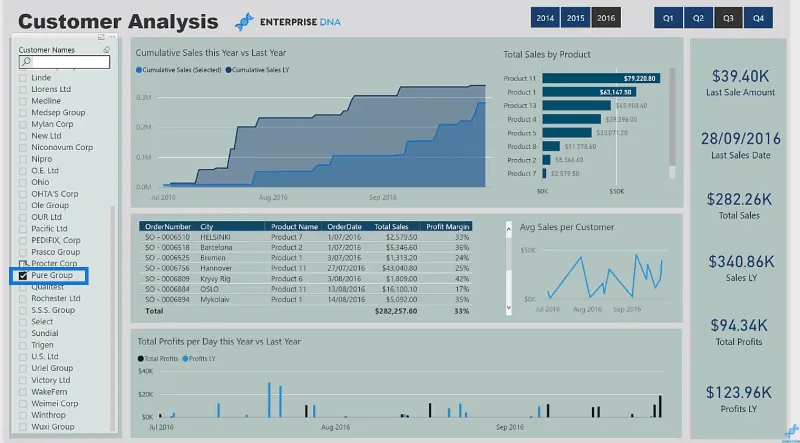This screenshot has width=800, height=443.
Task: Click the Enterprise DNA logo
Action: [x=288, y=22]
